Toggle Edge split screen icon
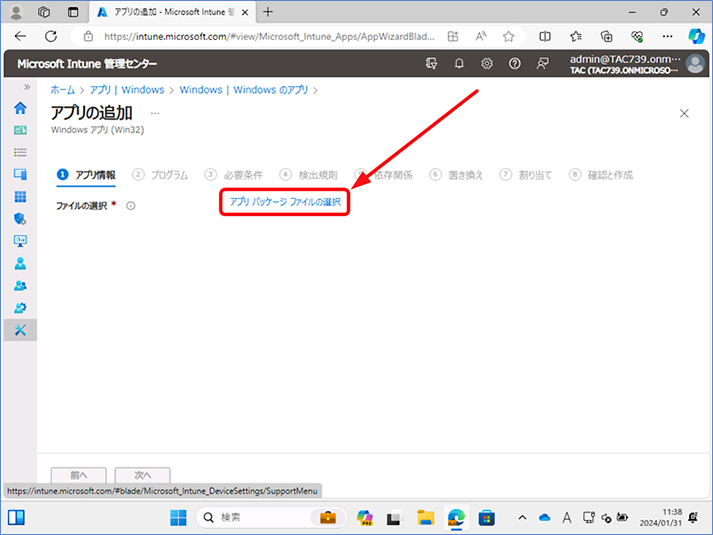713x535 pixels. tap(545, 36)
